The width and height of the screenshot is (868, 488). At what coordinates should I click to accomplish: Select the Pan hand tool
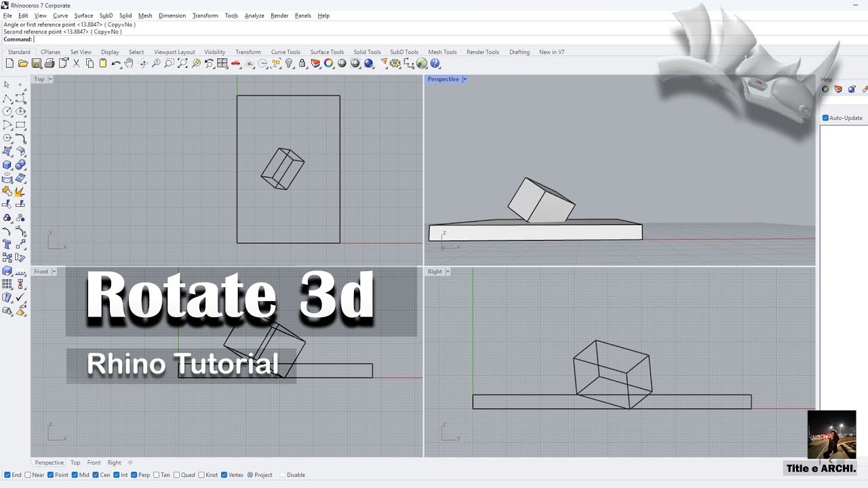coord(130,63)
